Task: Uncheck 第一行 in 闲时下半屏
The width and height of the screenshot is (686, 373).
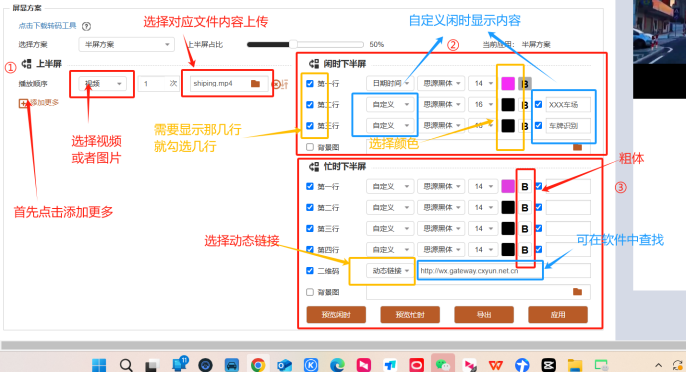Action: click(x=310, y=84)
